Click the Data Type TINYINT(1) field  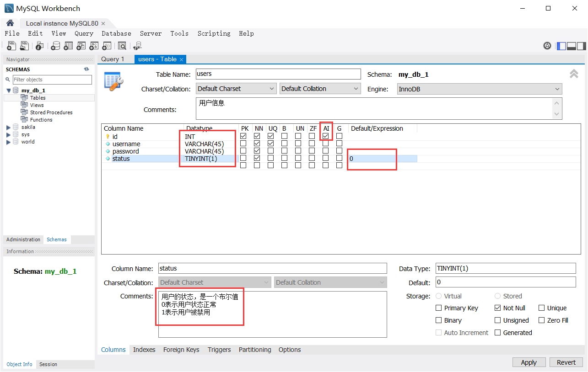click(506, 268)
